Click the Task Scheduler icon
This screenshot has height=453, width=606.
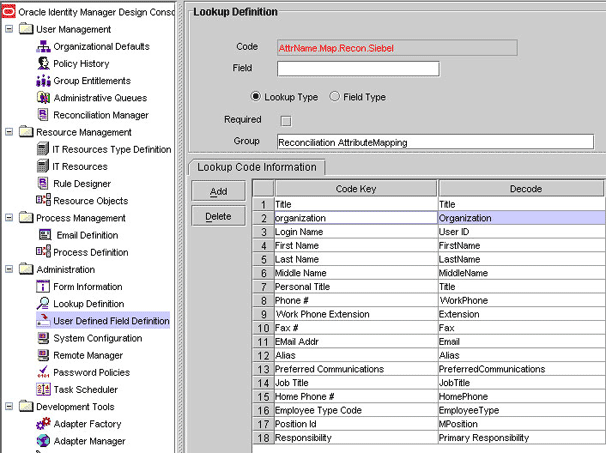tap(43, 389)
